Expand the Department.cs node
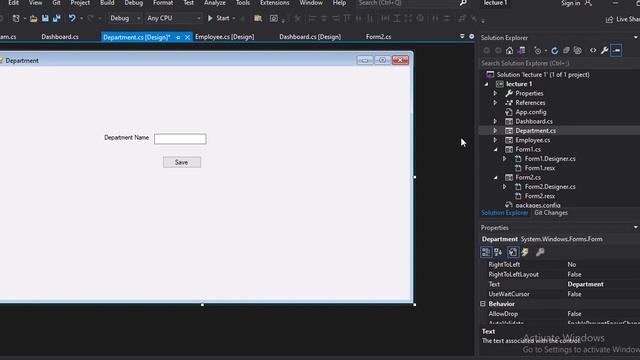The image size is (640, 360). coord(495,131)
